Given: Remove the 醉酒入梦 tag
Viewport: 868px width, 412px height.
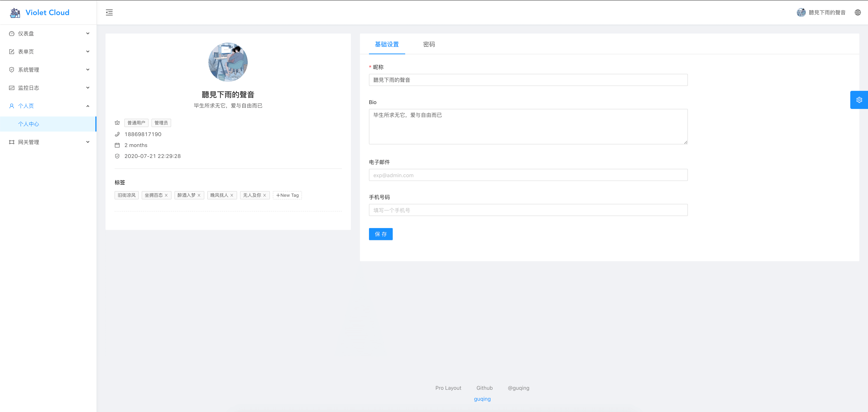Looking at the screenshot, I should click(199, 195).
